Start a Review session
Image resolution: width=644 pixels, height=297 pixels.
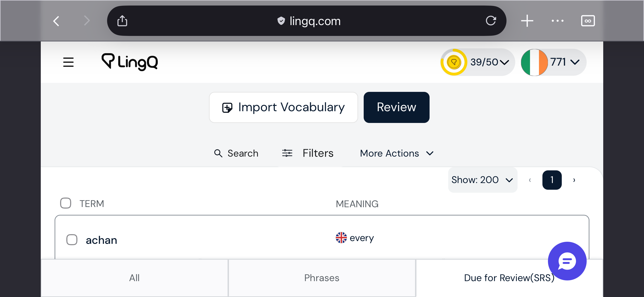pyautogui.click(x=396, y=107)
